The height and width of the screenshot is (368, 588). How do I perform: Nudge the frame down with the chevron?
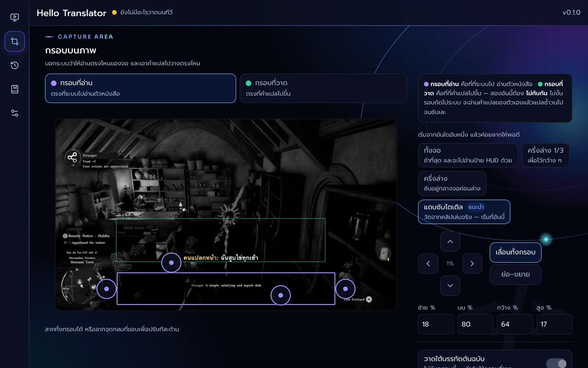coord(450,286)
